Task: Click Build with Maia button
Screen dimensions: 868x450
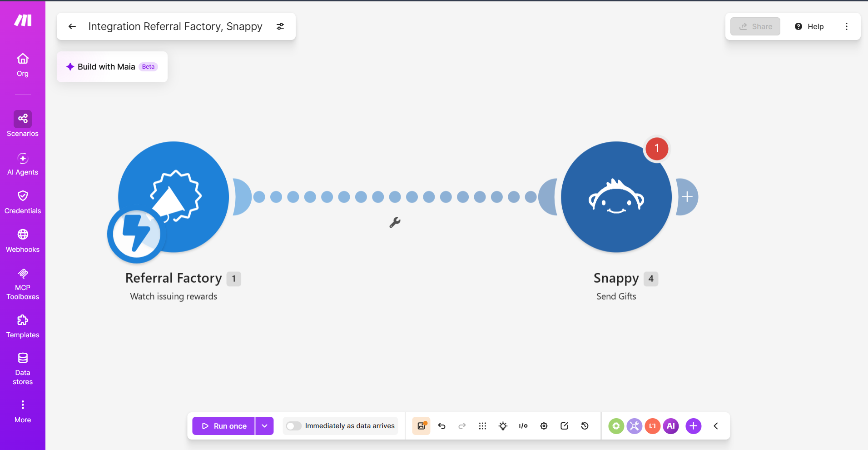Action: (112, 67)
